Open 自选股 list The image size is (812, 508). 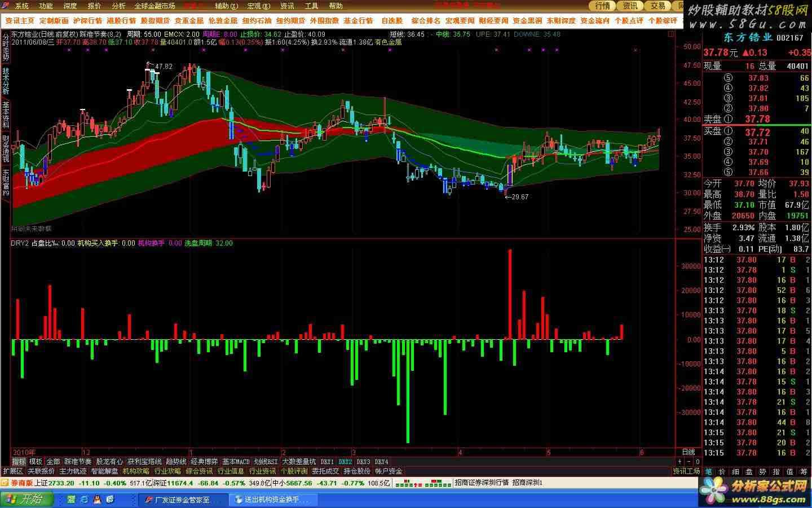(392, 20)
